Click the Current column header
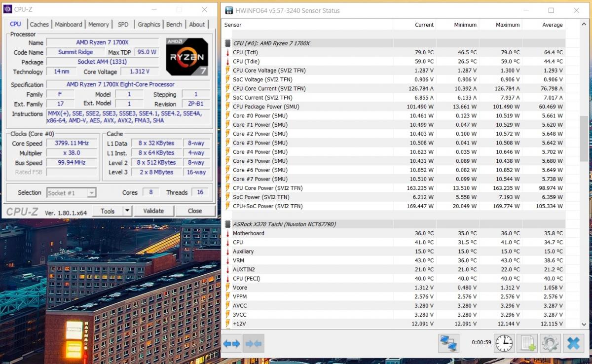Viewport: 592px width, 364px height. click(414, 25)
